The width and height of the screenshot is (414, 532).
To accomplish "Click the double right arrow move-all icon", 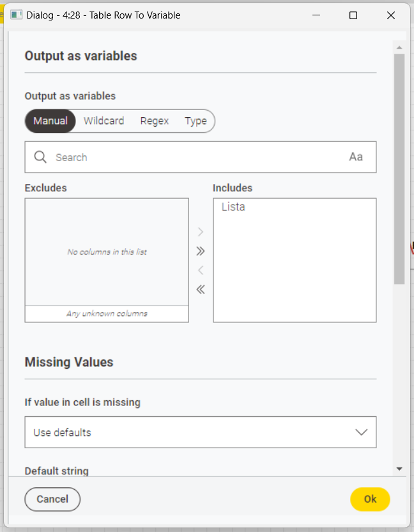I will pos(201,251).
